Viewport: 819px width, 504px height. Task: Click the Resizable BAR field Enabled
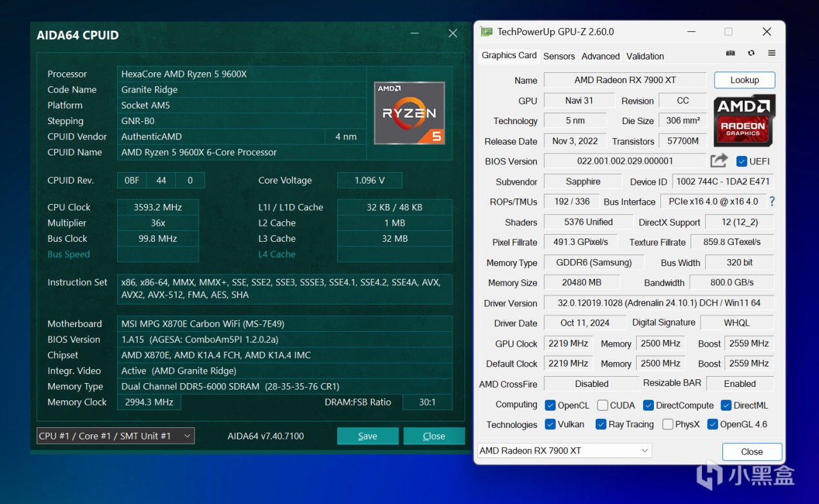[x=740, y=384]
